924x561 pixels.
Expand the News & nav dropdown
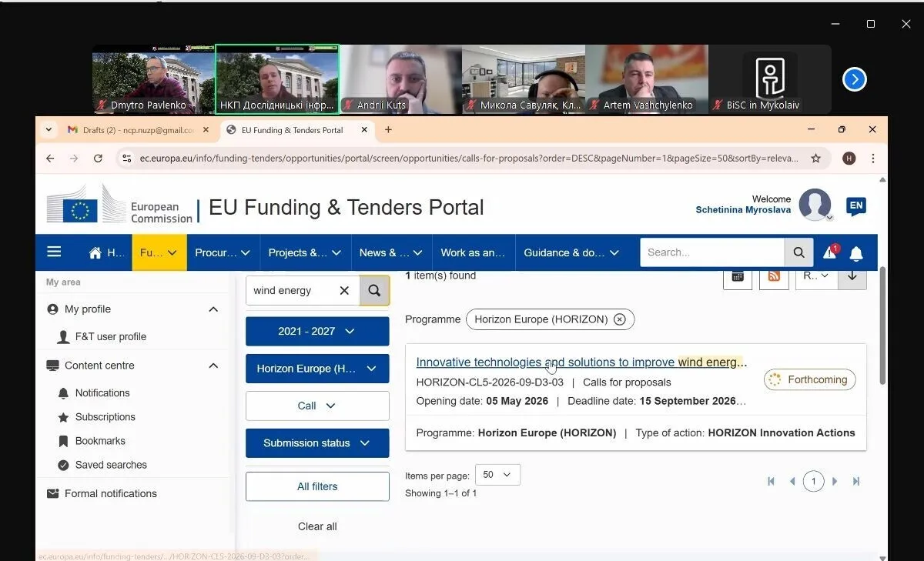pyautogui.click(x=390, y=252)
